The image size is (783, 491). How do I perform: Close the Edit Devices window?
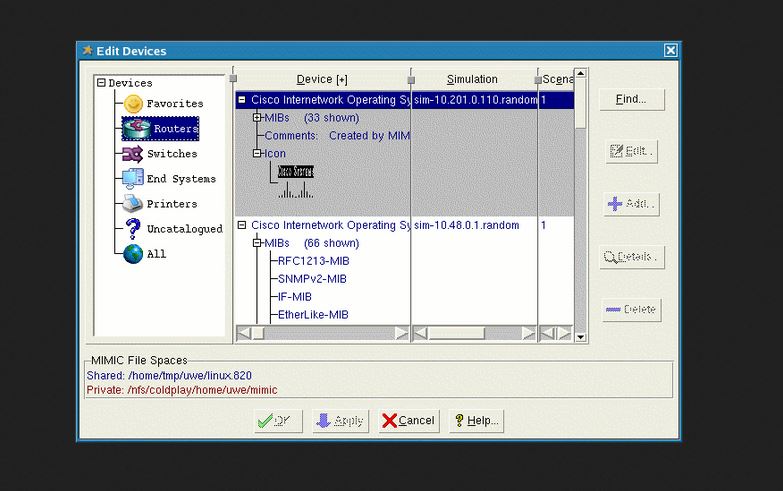[671, 50]
